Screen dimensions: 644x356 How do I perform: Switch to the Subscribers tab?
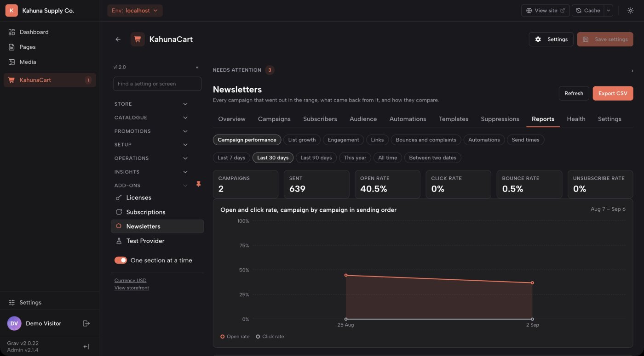point(320,119)
